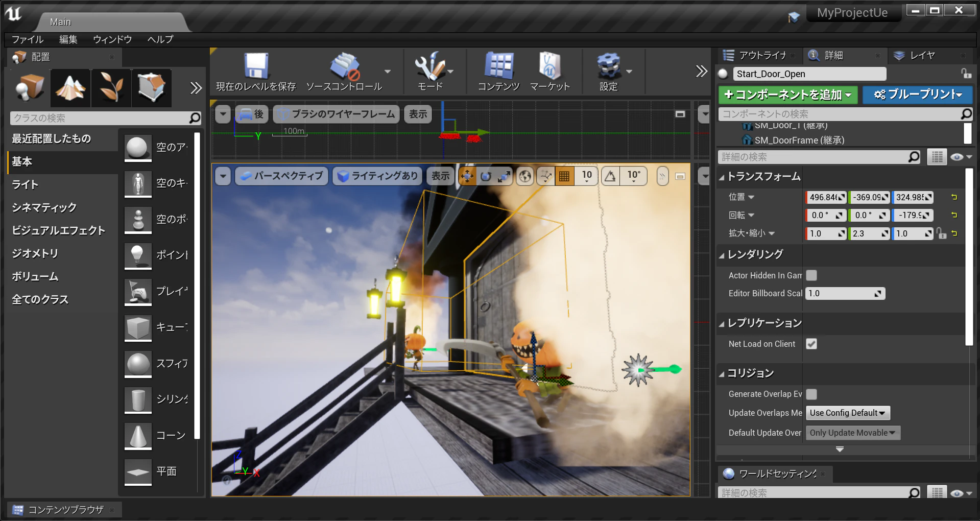Select the translate gizmo tool
980x521 pixels.
[x=467, y=176]
